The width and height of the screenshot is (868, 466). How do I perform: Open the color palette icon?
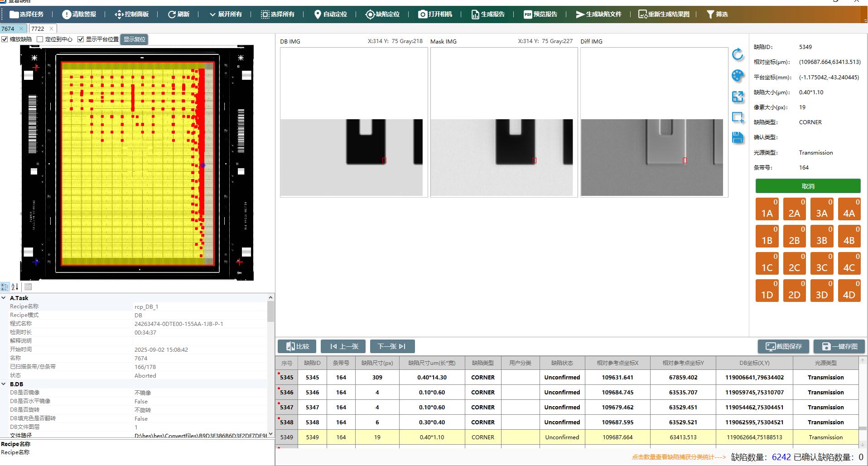pyautogui.click(x=738, y=76)
